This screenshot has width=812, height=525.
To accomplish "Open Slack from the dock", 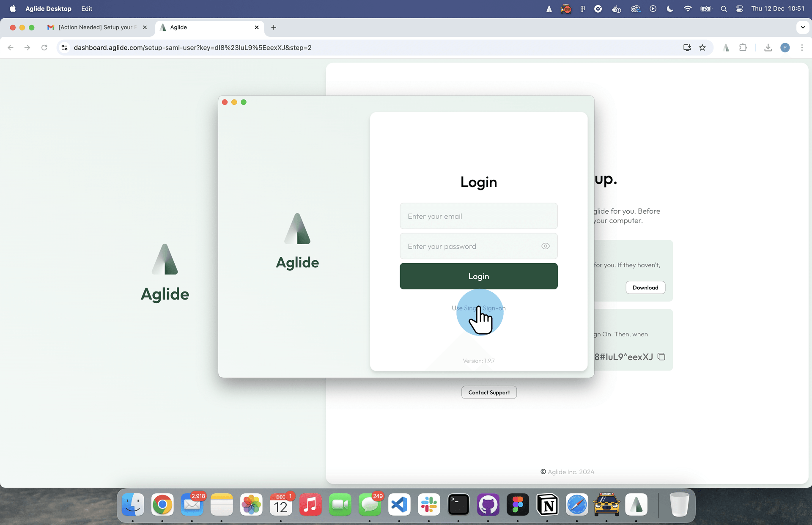I will pos(429,505).
